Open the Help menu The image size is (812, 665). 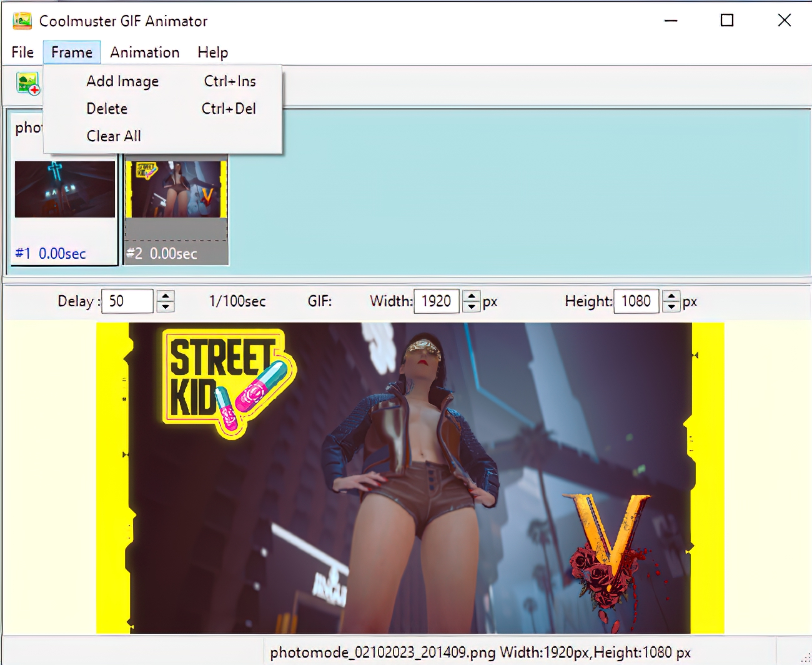click(x=213, y=52)
